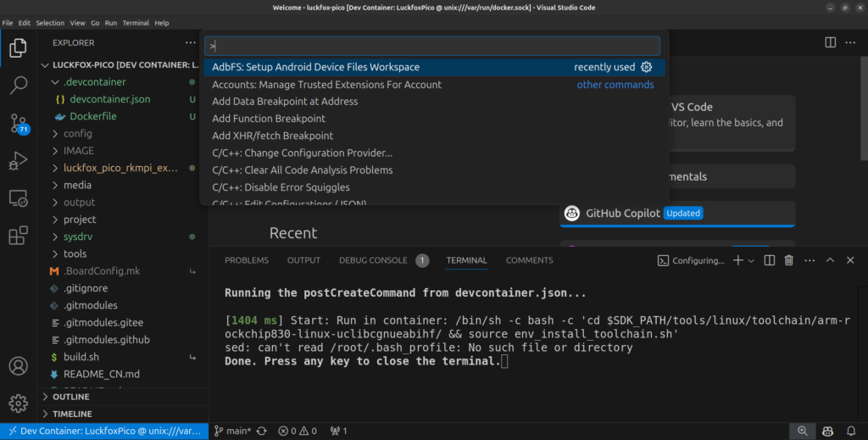This screenshot has width=868, height=440.
Task: Close the terminal panel
Action: pos(850,260)
